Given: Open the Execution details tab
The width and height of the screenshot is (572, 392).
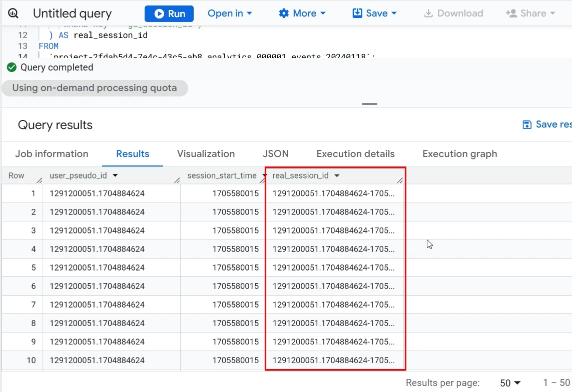Looking at the screenshot, I should pos(356,153).
